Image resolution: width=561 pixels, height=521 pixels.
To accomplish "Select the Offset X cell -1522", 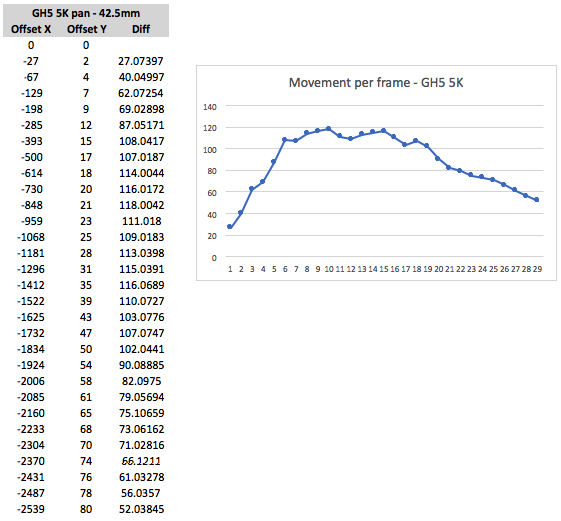I will coord(31,301).
